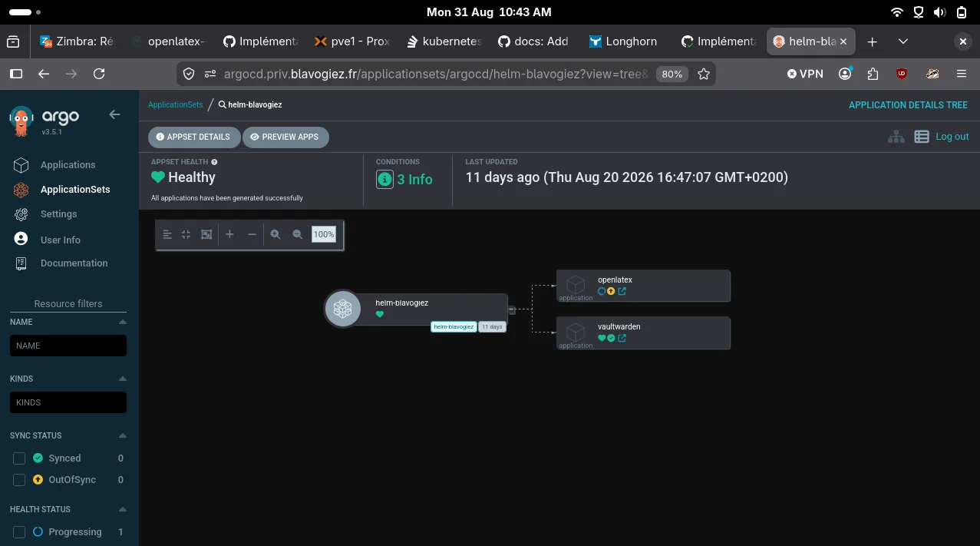This screenshot has height=546, width=980.
Task: Open the uBlock Origin extension icon
Action: pyautogui.click(x=902, y=74)
